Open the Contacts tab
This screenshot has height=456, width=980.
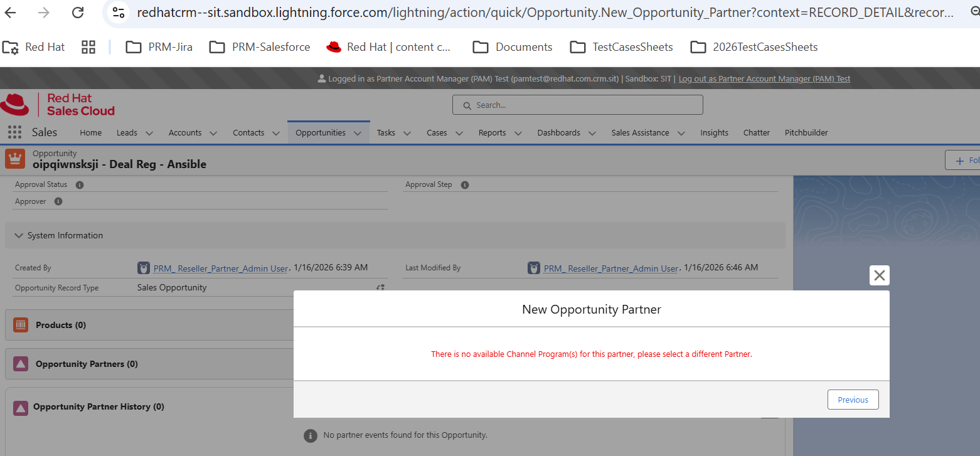[x=248, y=133]
